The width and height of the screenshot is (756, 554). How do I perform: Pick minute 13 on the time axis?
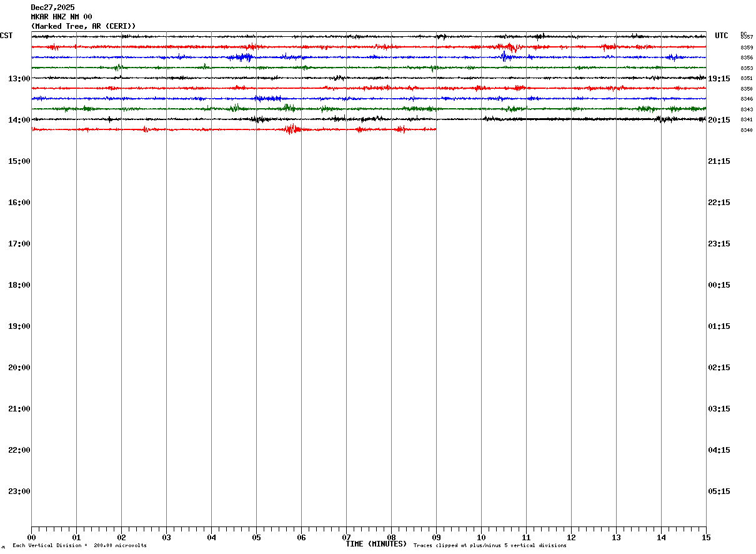click(616, 537)
